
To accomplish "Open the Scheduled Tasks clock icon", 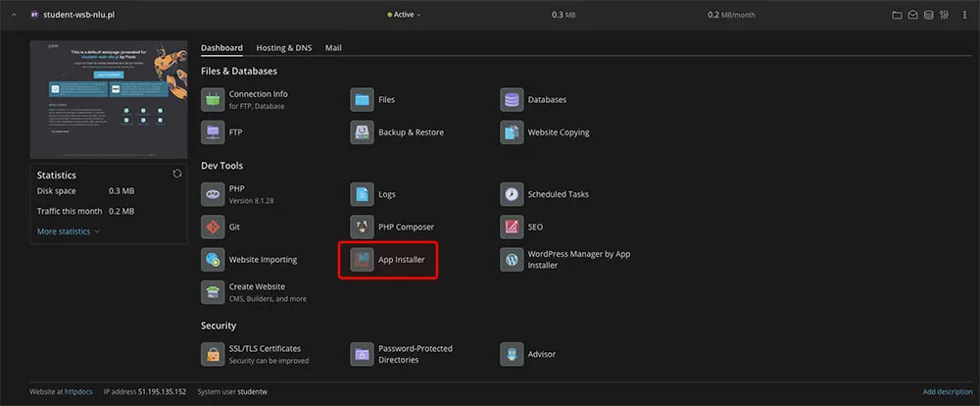I will 512,194.
